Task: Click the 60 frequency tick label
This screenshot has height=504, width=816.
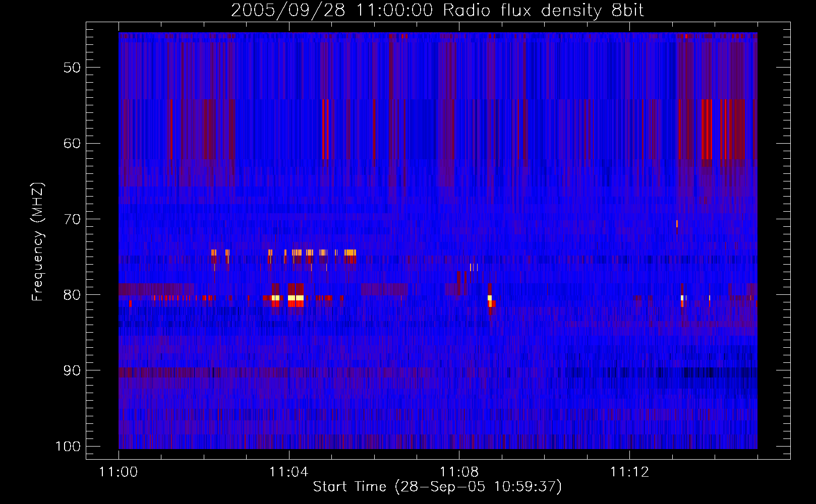Action: click(x=72, y=143)
